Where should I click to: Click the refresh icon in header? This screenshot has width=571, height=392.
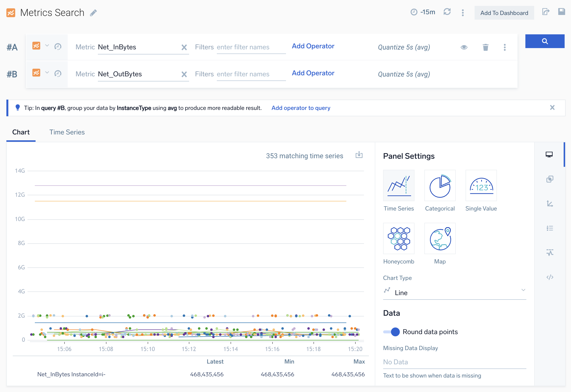pyautogui.click(x=447, y=12)
